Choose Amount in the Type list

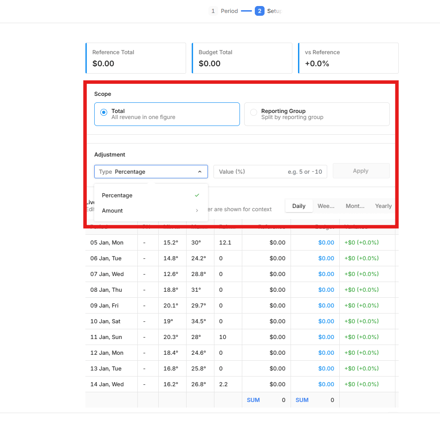click(151, 210)
